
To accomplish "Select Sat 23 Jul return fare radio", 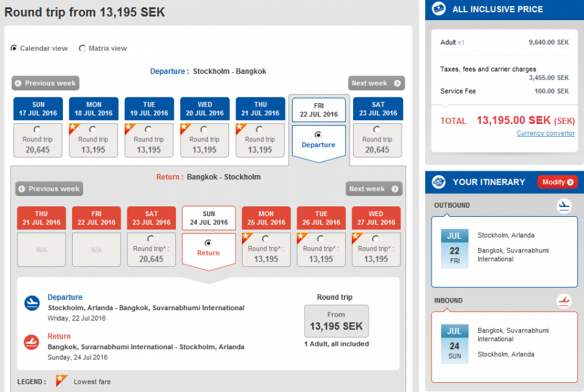I will (151, 239).
